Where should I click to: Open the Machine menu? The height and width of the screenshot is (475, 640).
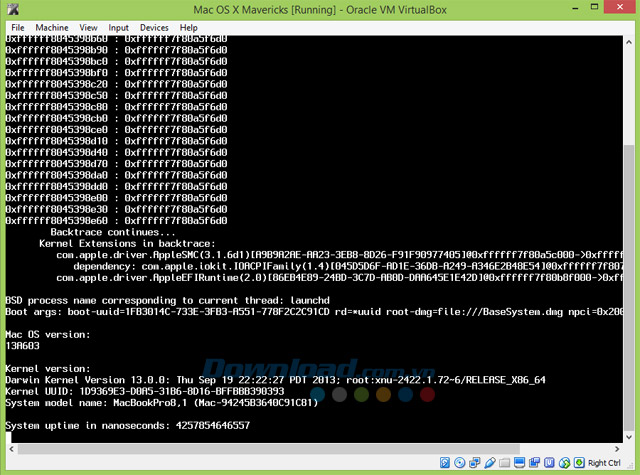52,28
